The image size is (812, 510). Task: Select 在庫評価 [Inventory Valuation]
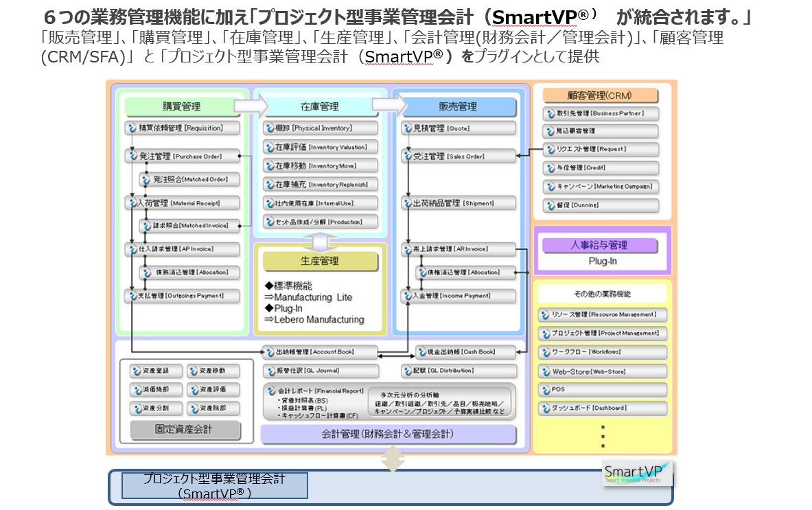320,147
